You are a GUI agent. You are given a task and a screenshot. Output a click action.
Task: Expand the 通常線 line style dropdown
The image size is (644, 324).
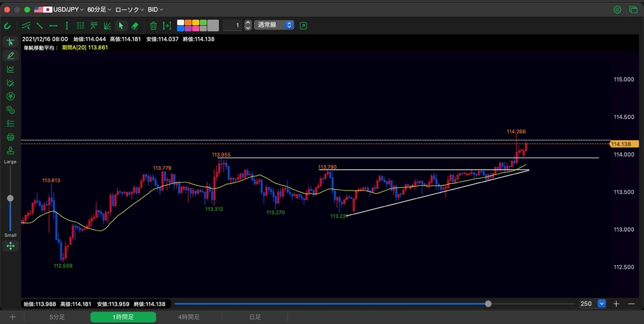point(274,25)
